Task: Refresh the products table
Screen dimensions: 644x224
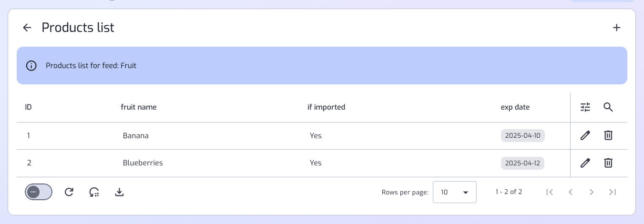Action: pos(69,192)
